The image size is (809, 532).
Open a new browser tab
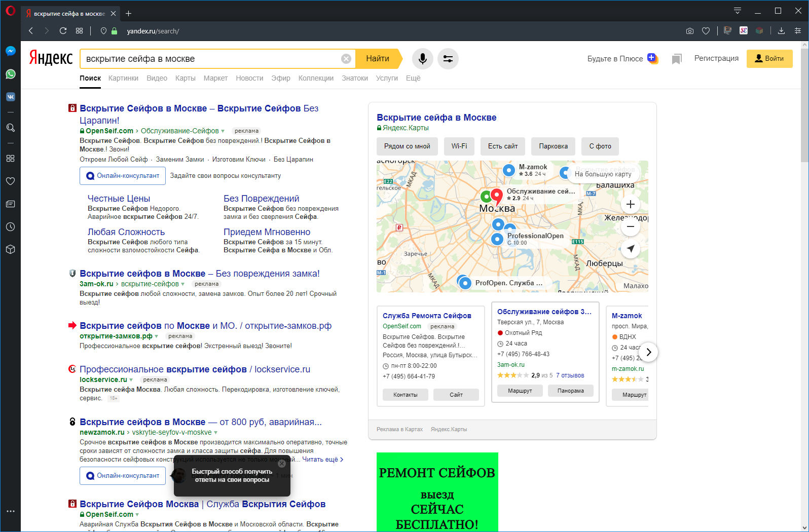(x=128, y=14)
